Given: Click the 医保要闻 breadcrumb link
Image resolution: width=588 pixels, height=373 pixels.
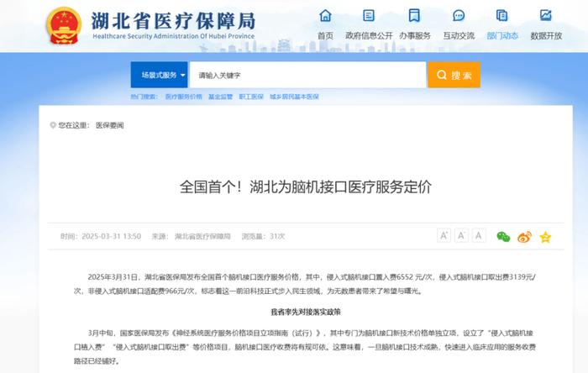Looking at the screenshot, I should point(109,125).
